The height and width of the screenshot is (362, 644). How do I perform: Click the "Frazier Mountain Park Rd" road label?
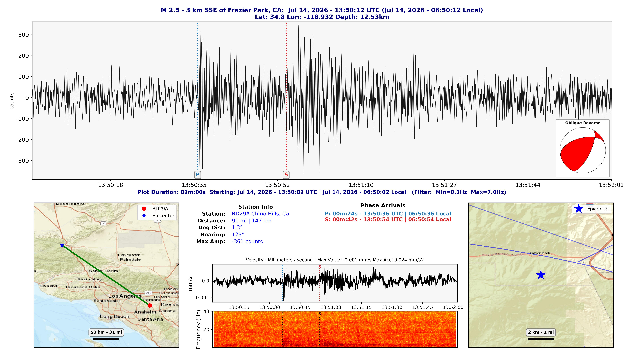point(503,255)
